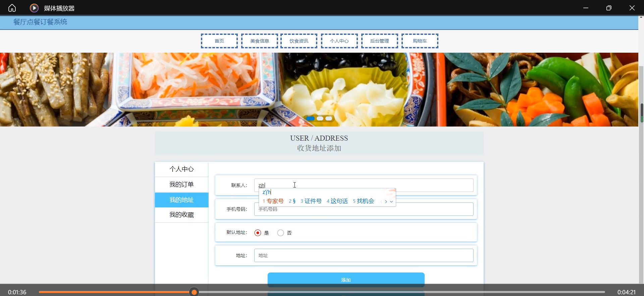Choose IME candidate 1 专家号
Image resolution: width=644 pixels, height=296 pixels.
pos(273,201)
